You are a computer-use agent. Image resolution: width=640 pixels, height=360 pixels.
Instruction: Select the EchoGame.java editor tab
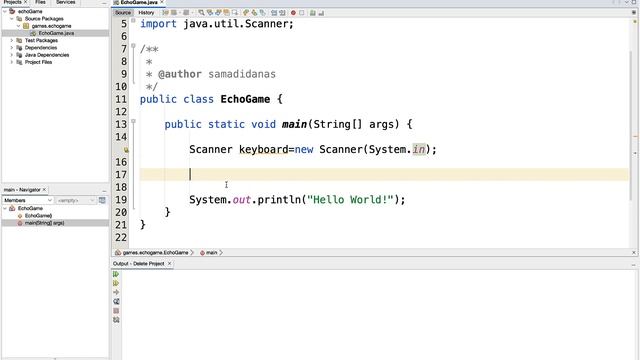[139, 2]
